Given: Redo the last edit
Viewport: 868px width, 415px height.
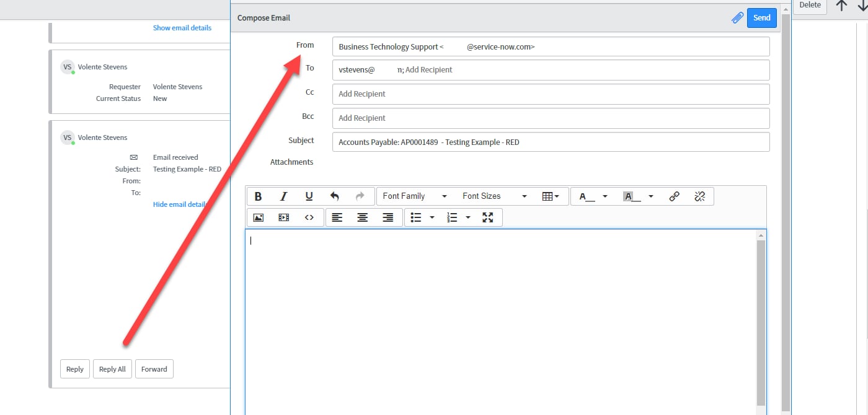Looking at the screenshot, I should tap(360, 196).
